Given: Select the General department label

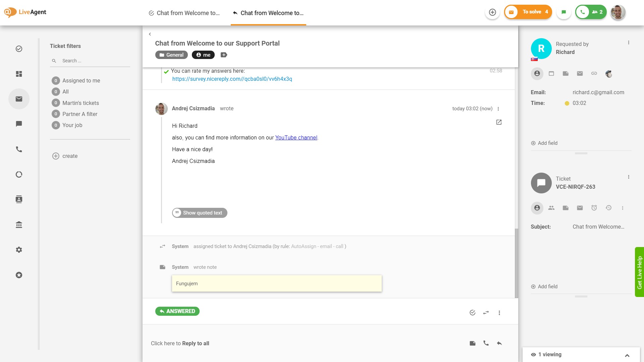Looking at the screenshot, I should [171, 55].
